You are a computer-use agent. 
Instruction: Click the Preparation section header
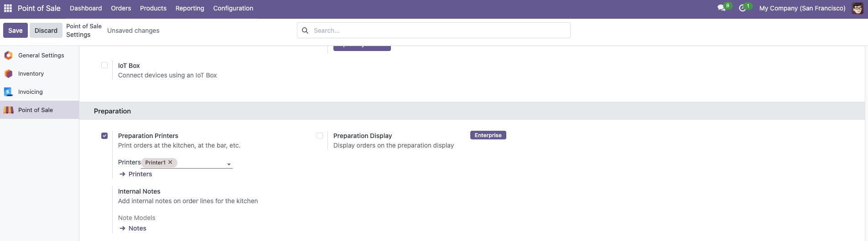point(112,111)
